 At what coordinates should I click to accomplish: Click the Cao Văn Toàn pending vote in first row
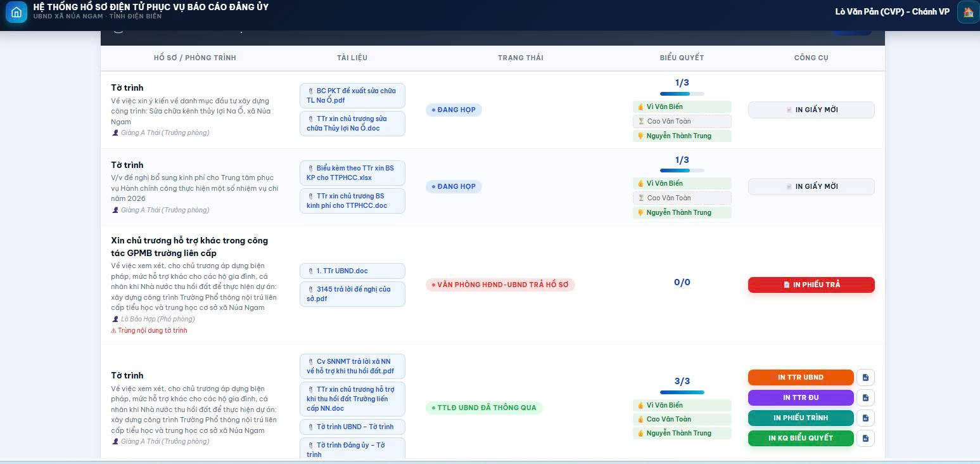682,121
